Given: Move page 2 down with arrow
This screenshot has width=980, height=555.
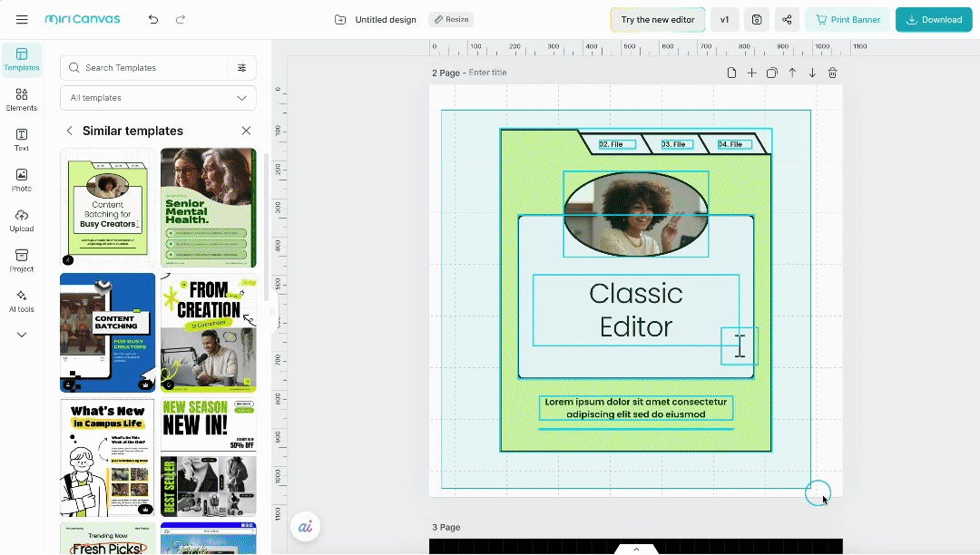Looking at the screenshot, I should tap(812, 73).
